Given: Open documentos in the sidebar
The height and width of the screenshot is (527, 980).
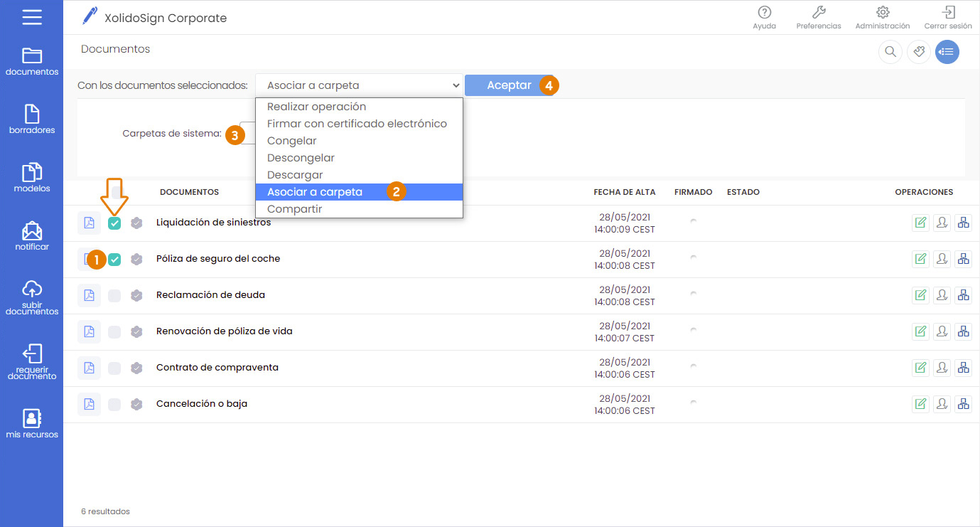Looking at the screenshot, I should click(32, 62).
